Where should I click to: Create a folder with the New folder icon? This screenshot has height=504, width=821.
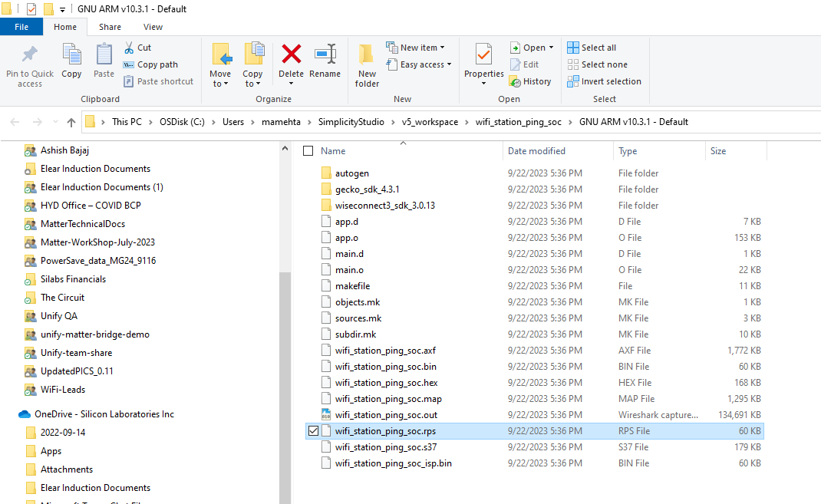coord(366,61)
